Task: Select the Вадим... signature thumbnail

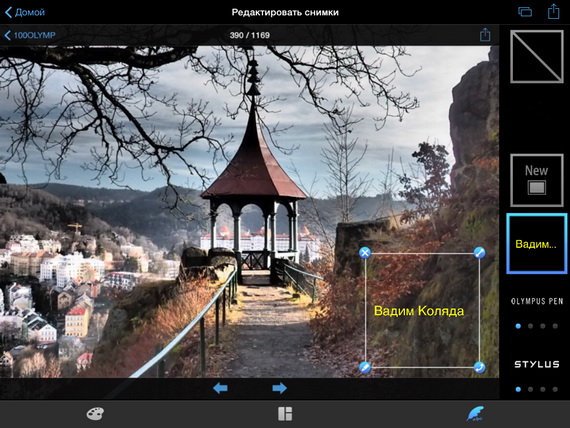Action: 537,244
